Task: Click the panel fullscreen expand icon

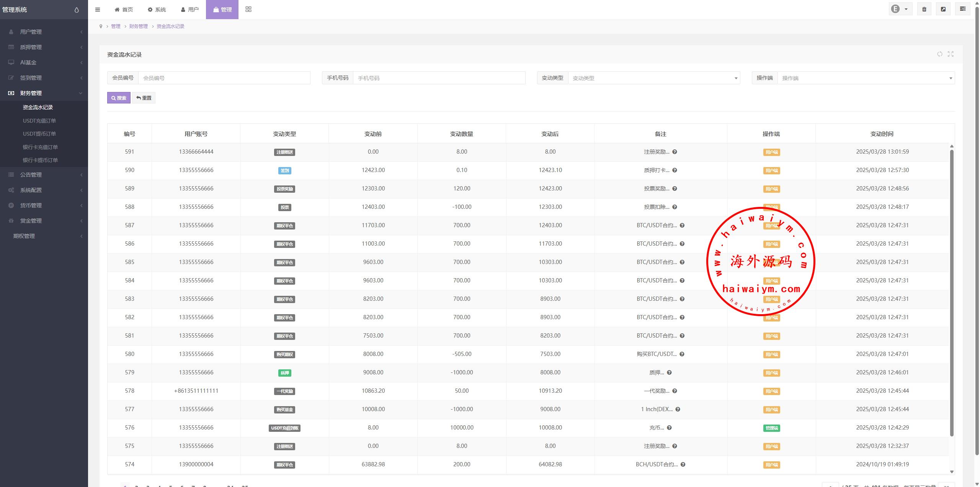Action: pyautogui.click(x=951, y=54)
